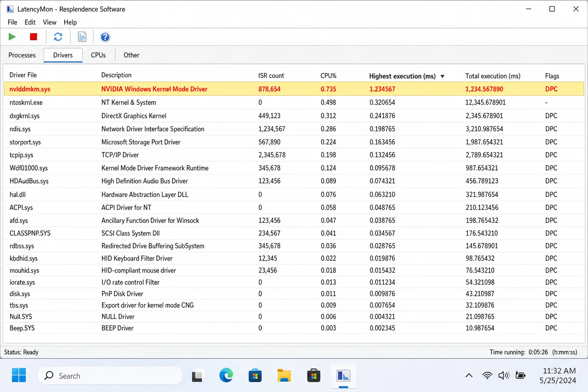Switch to the Processes tab
Image resolution: width=588 pixels, height=392 pixels.
(22, 55)
